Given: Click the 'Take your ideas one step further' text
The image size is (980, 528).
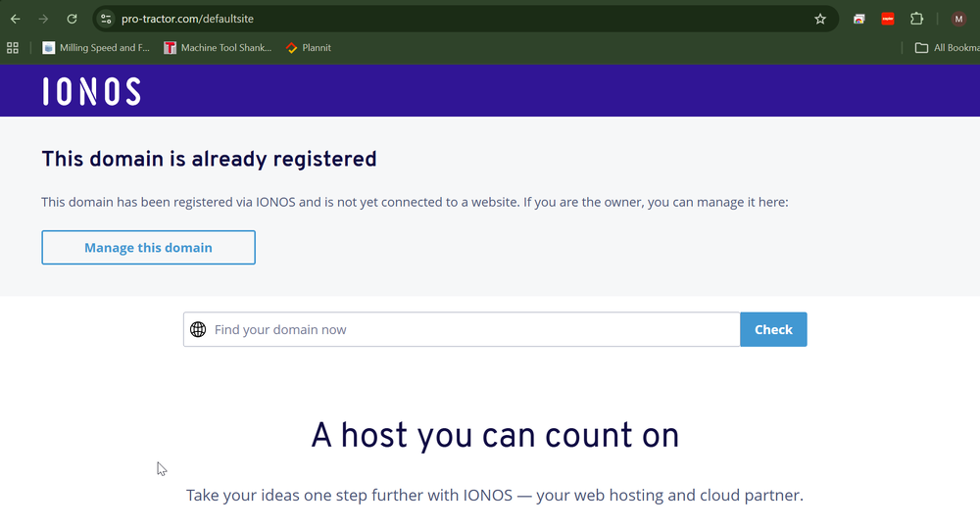Looking at the screenshot, I should tap(494, 495).
